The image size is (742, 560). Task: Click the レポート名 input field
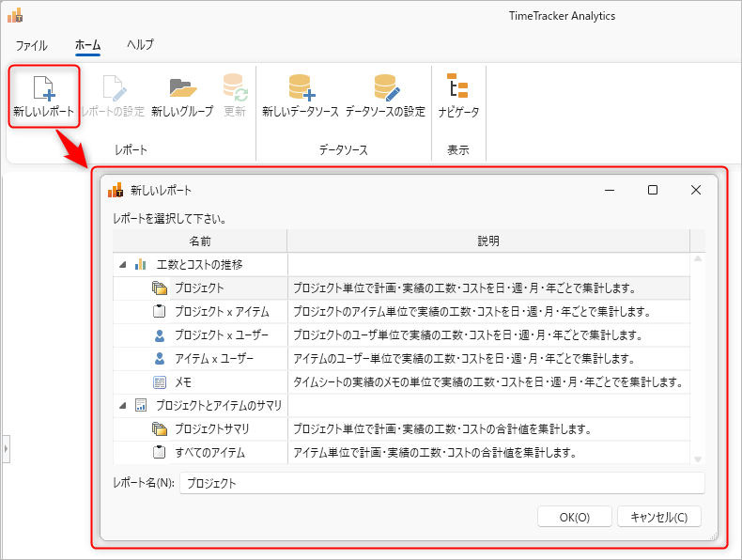pyautogui.click(x=441, y=483)
